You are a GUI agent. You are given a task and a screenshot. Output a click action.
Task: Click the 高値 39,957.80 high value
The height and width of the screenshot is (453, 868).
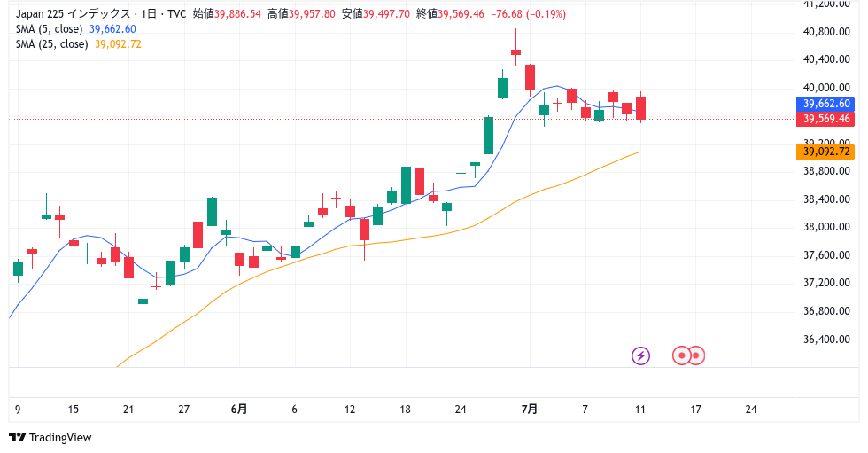[x=301, y=14]
